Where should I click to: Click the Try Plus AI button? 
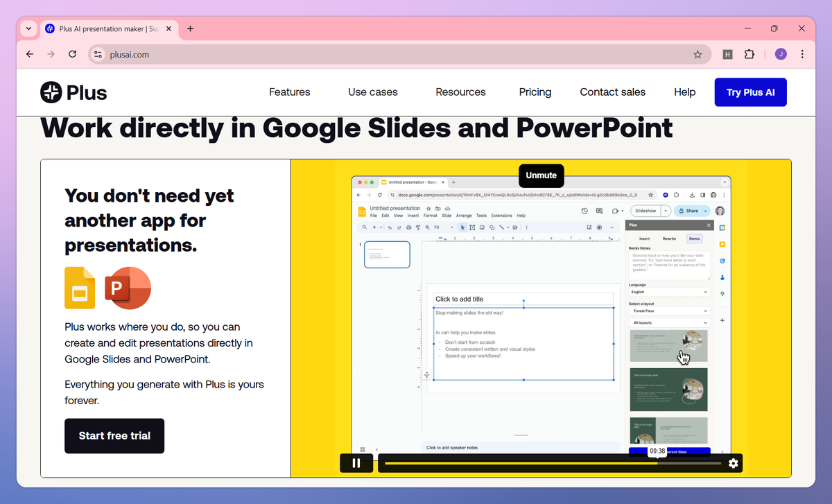click(750, 92)
